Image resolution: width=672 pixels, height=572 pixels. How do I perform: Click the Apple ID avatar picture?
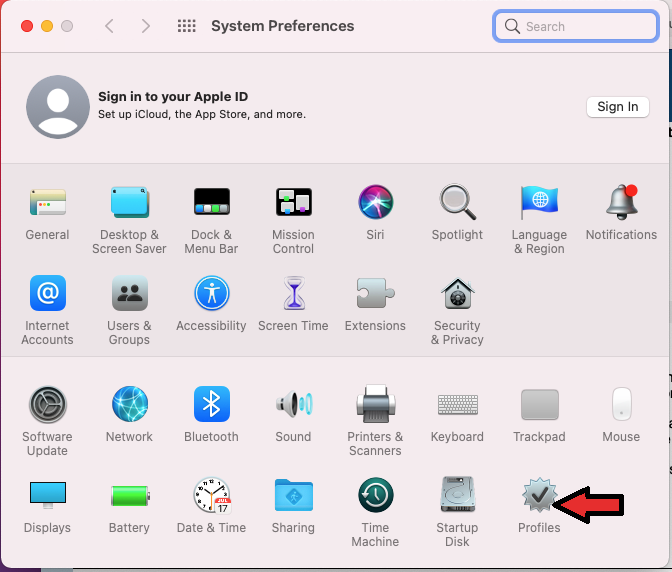(58, 107)
